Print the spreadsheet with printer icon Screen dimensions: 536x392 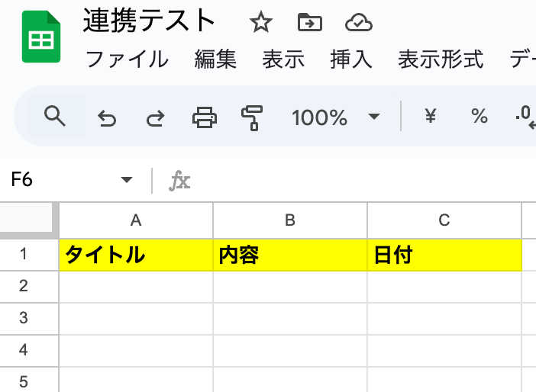point(205,117)
